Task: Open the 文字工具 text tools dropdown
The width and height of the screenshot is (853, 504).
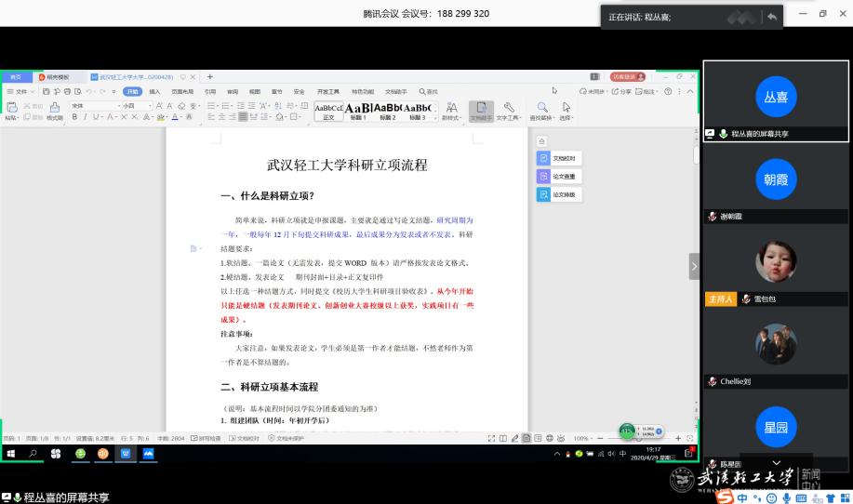Action: tap(509, 111)
